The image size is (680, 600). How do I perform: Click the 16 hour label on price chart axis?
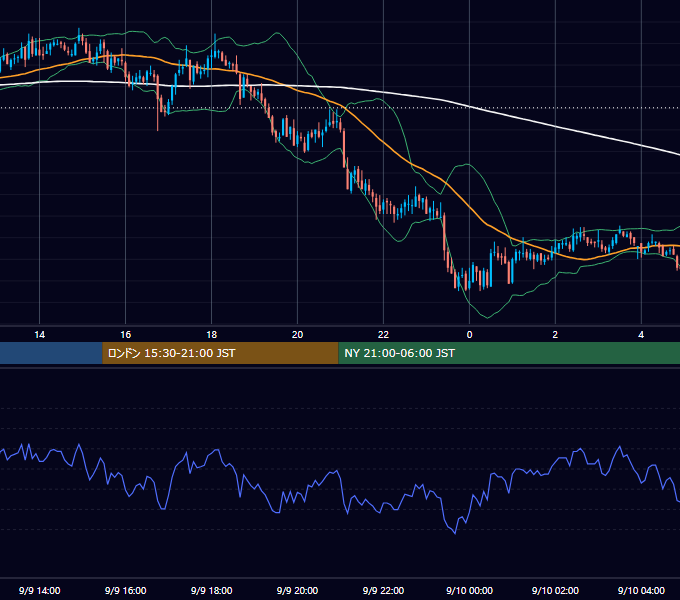point(125,335)
